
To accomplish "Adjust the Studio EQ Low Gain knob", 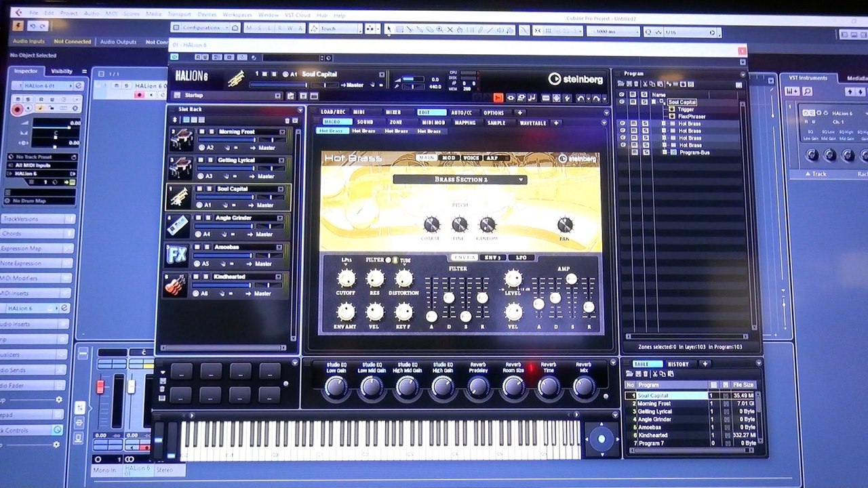I will (336, 387).
